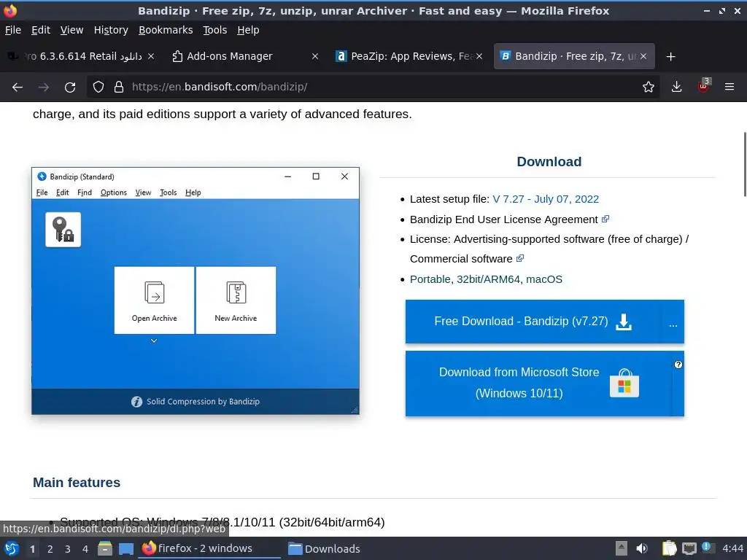
Task: Click the update notifier tray icon
Action: point(708,548)
